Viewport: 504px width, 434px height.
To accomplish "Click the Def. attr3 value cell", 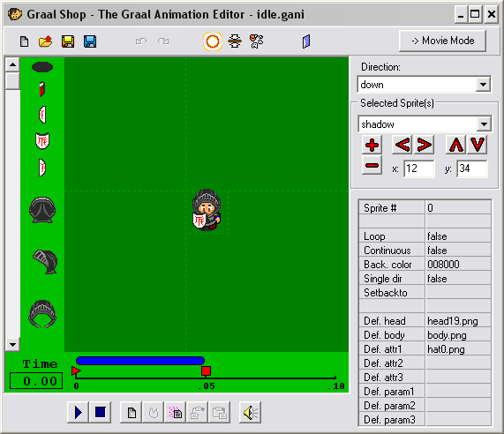I will pyautogui.click(x=458, y=378).
